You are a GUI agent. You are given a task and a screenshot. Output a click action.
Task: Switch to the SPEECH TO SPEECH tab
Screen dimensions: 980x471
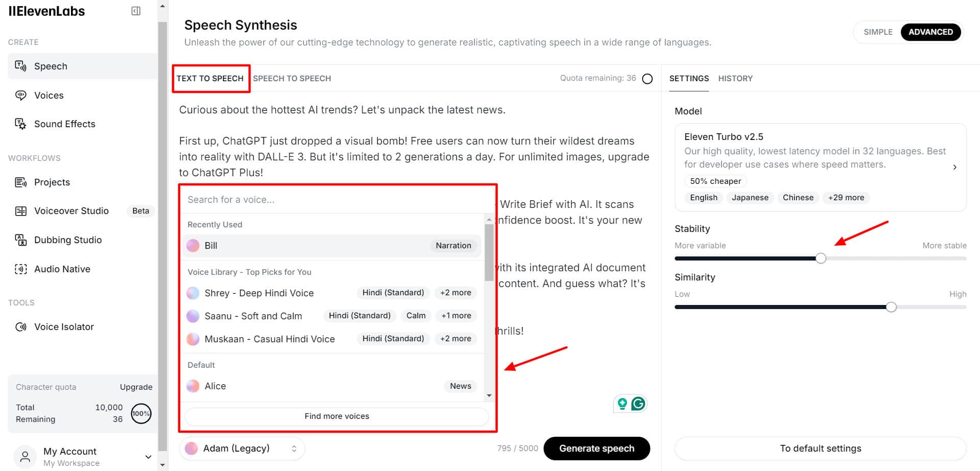point(292,79)
